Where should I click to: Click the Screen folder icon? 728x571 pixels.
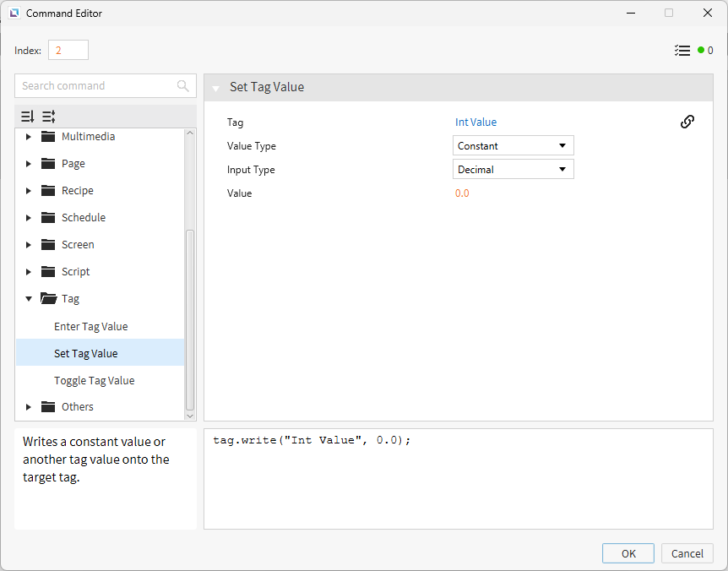(x=48, y=244)
